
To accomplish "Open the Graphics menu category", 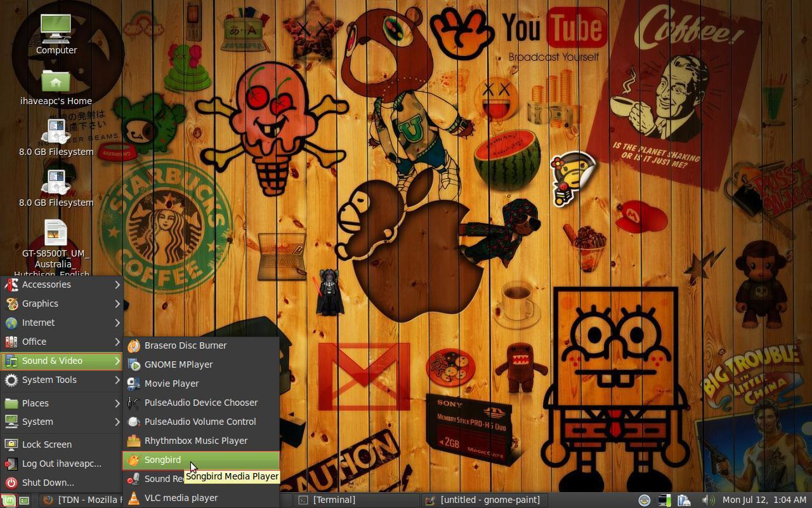I will click(62, 304).
